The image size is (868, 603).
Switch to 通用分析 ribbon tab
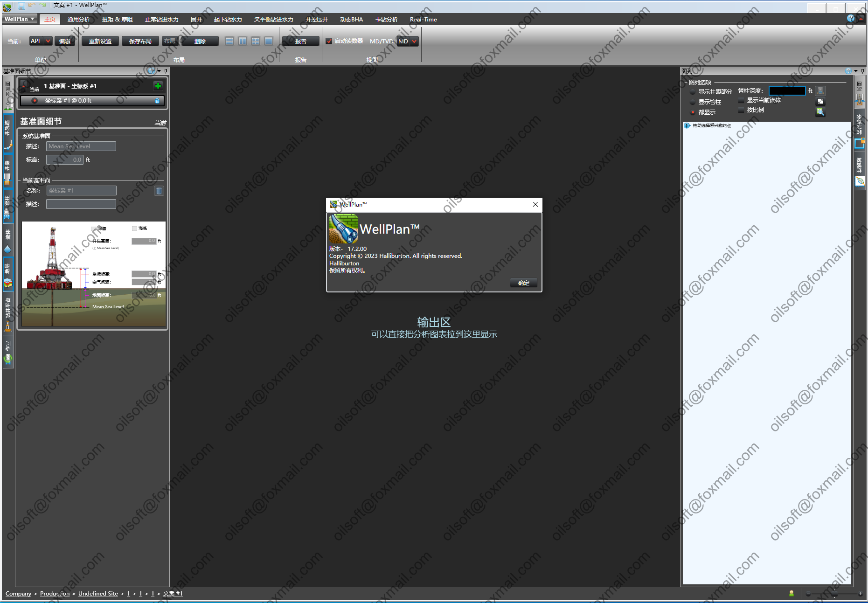pos(79,19)
